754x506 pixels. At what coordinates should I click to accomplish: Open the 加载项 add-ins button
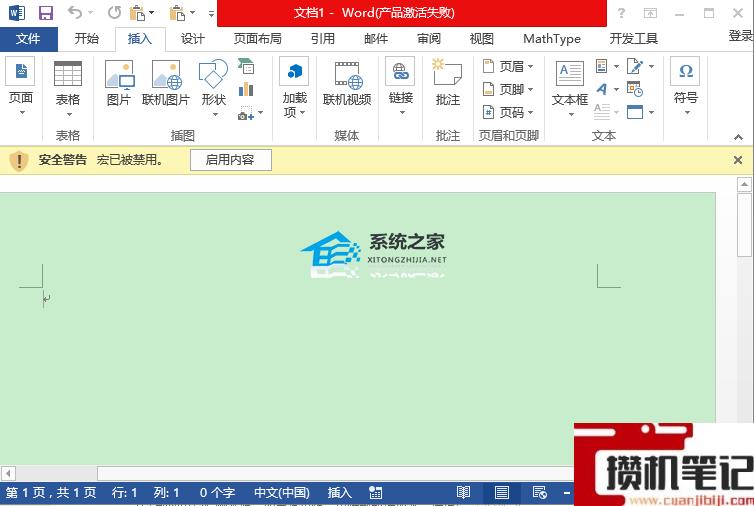point(294,88)
